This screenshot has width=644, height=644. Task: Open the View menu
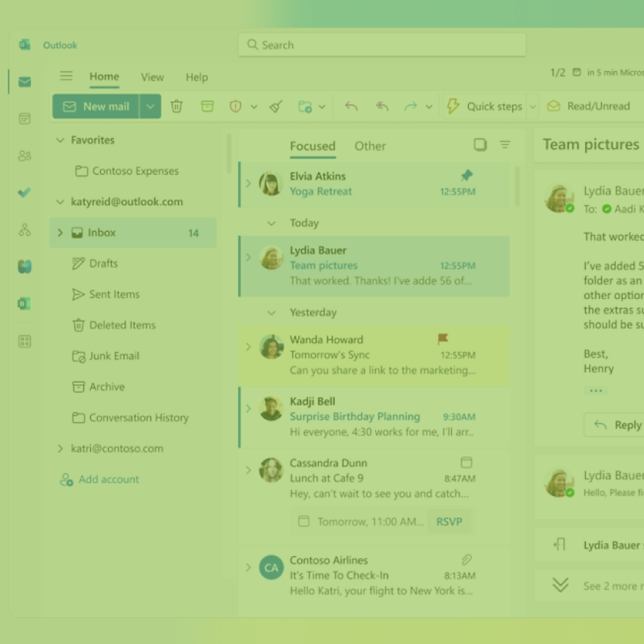pos(152,77)
